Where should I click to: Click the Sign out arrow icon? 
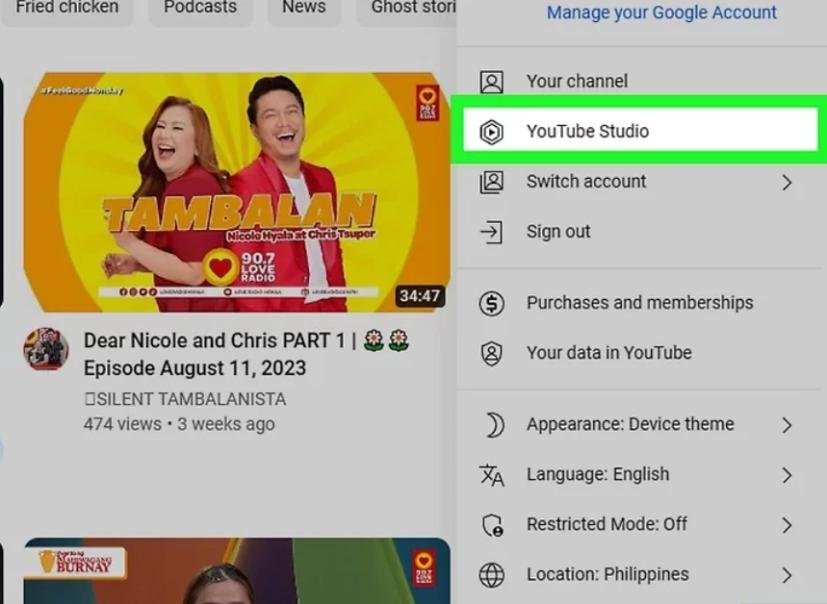(491, 232)
